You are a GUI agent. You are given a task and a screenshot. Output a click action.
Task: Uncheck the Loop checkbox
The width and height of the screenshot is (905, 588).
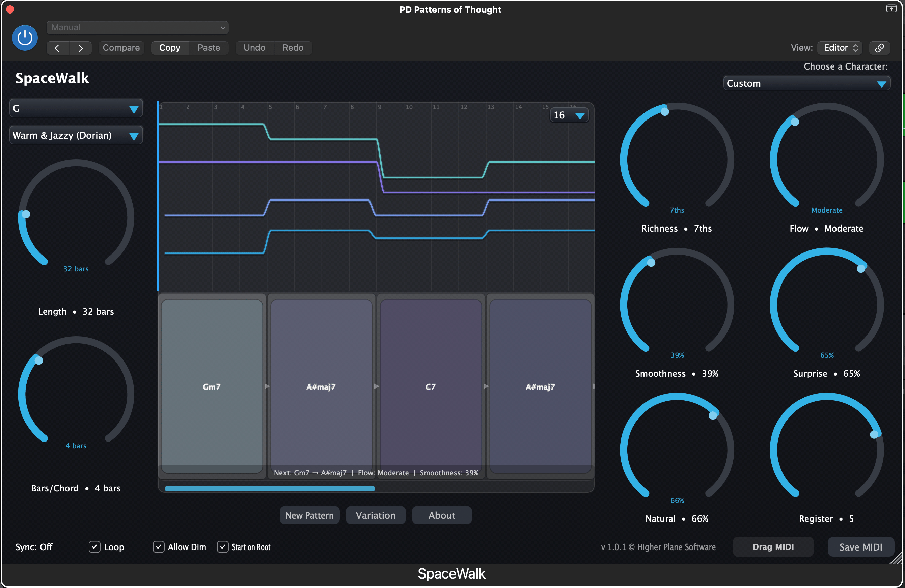click(94, 546)
